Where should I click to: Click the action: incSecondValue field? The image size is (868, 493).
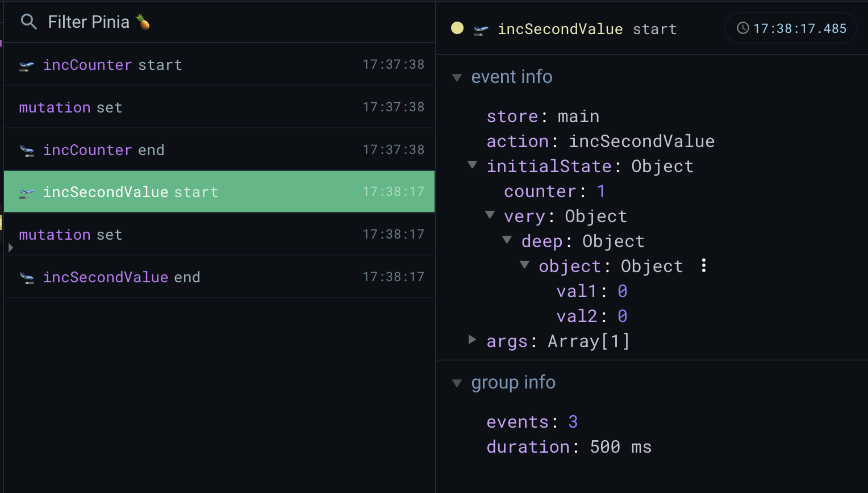point(600,141)
